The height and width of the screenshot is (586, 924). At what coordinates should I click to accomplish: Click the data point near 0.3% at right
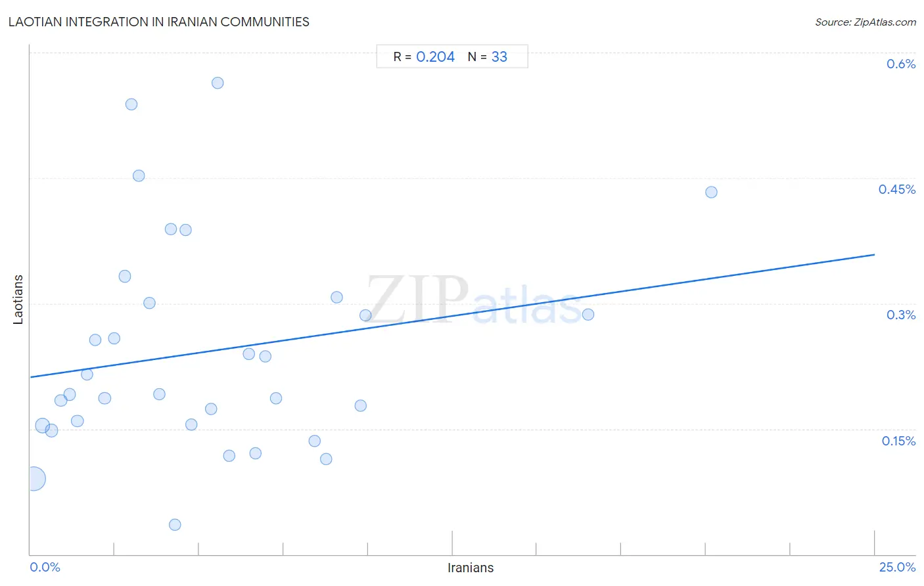click(588, 315)
